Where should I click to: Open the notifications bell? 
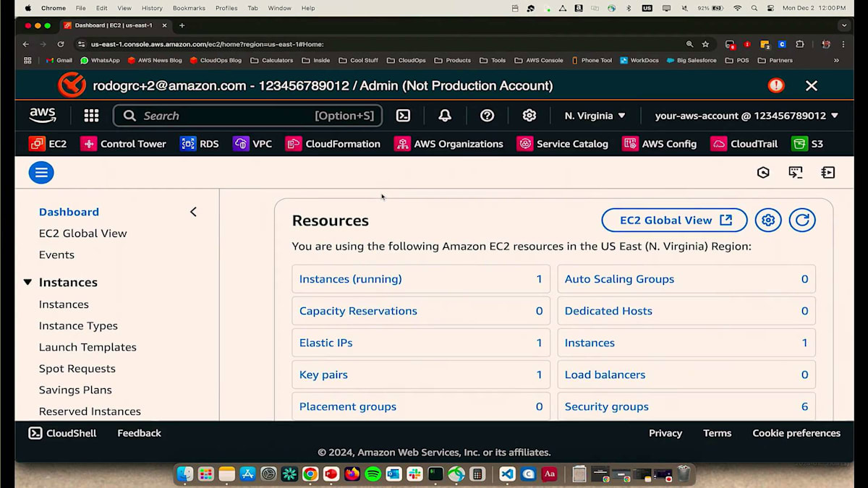(445, 116)
